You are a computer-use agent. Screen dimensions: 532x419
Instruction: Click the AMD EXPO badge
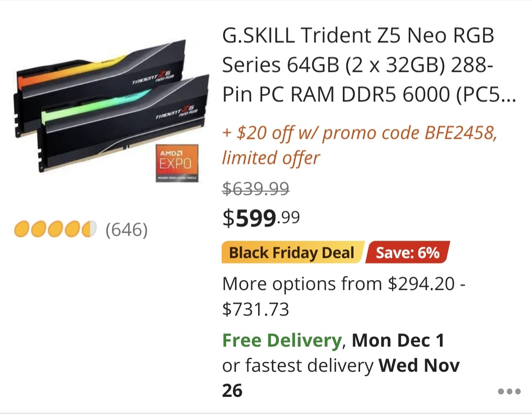coord(177,163)
